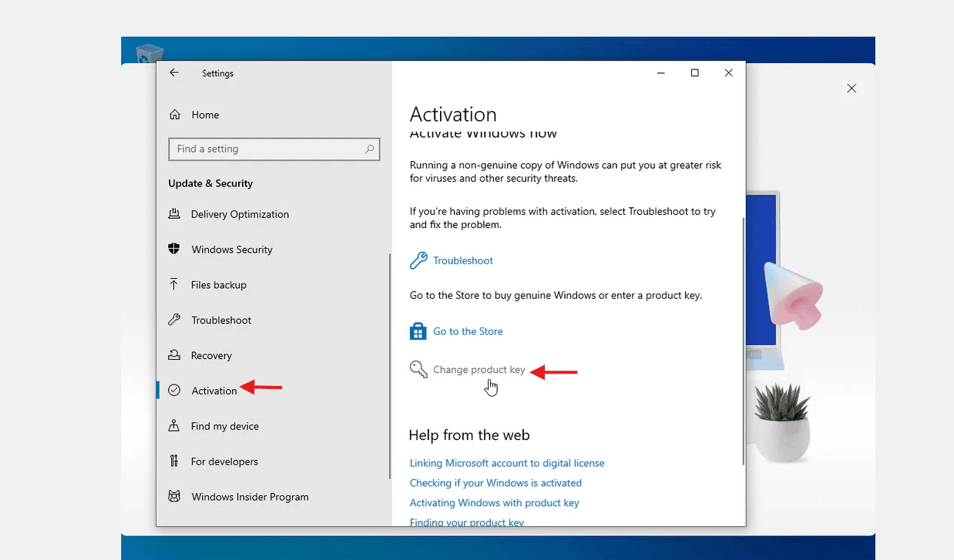Image resolution: width=954 pixels, height=560 pixels.
Task: Click the key icon for product key
Action: pos(418,370)
